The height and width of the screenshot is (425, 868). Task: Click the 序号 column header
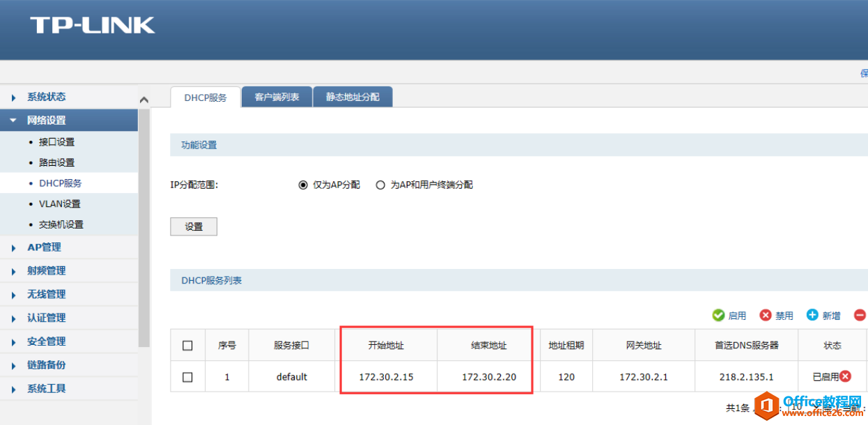pyautogui.click(x=227, y=346)
